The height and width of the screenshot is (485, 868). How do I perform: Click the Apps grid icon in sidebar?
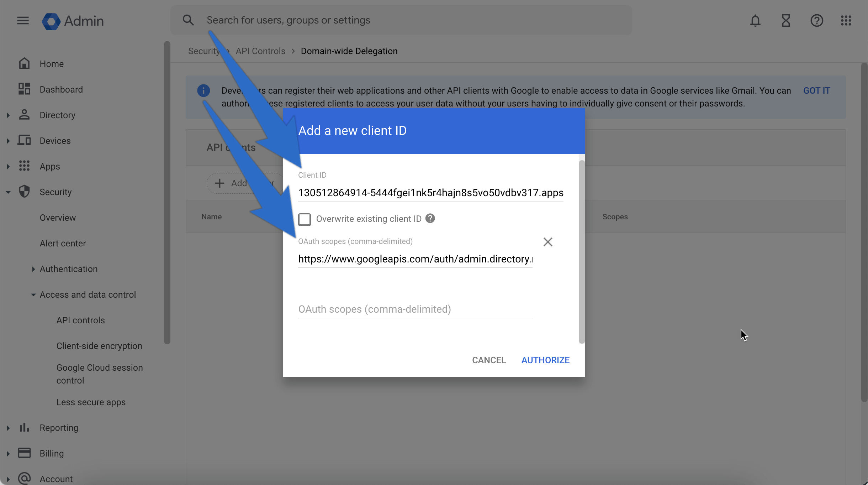point(24,166)
